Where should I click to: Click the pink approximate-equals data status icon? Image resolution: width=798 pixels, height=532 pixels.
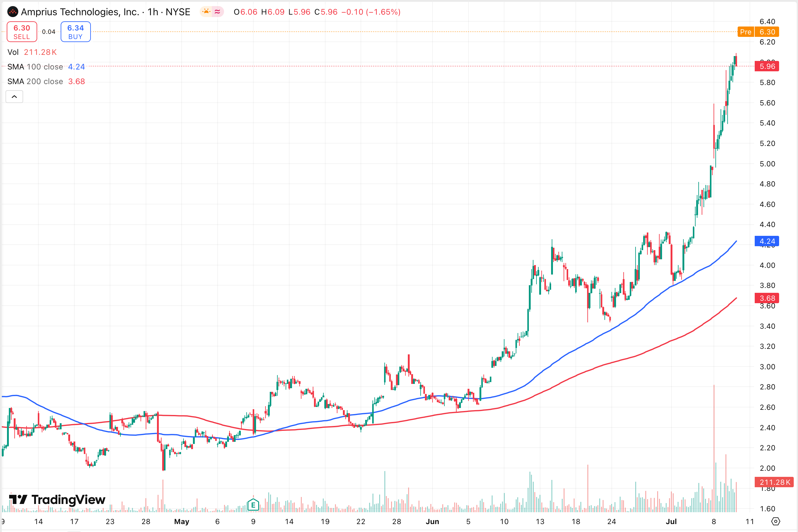[x=218, y=12]
